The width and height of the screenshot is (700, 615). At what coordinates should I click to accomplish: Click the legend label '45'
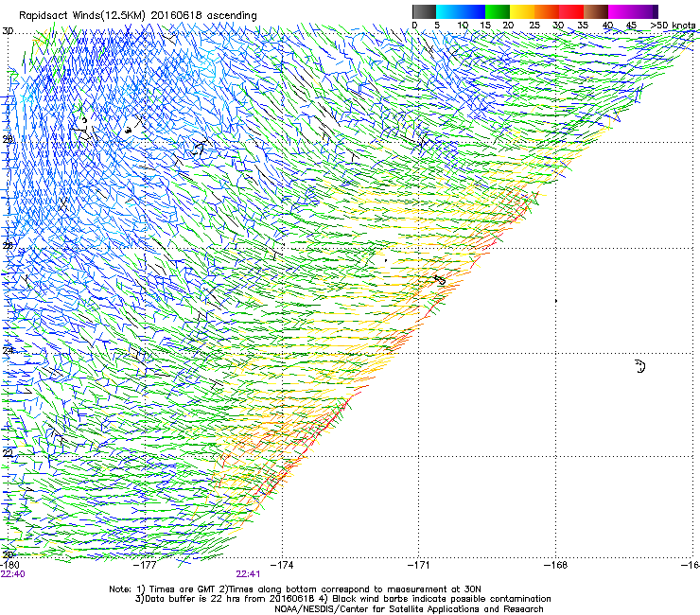click(631, 26)
